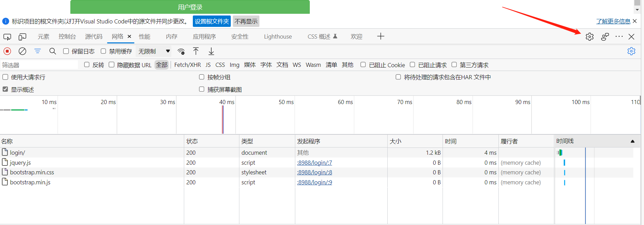Click the login/ file icon

[5, 152]
